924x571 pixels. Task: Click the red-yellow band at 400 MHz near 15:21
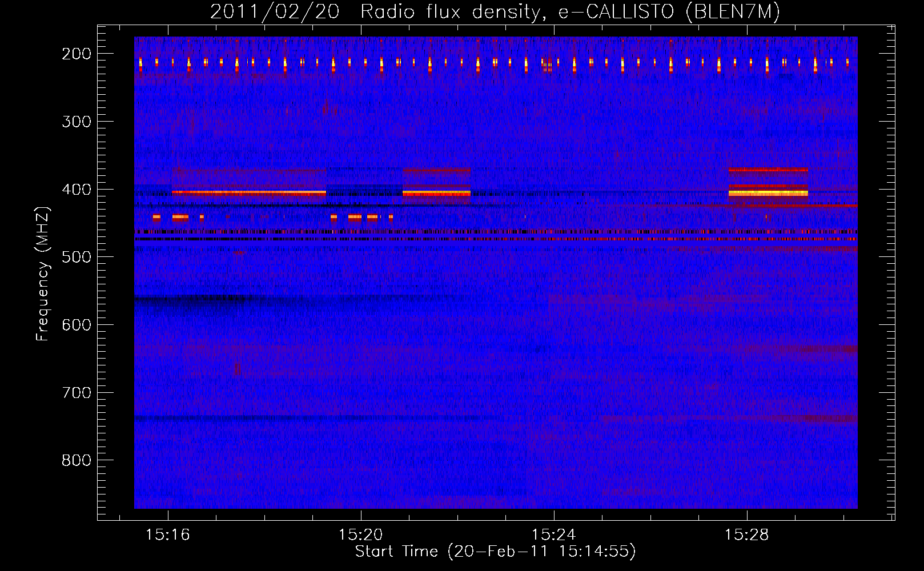click(x=436, y=193)
